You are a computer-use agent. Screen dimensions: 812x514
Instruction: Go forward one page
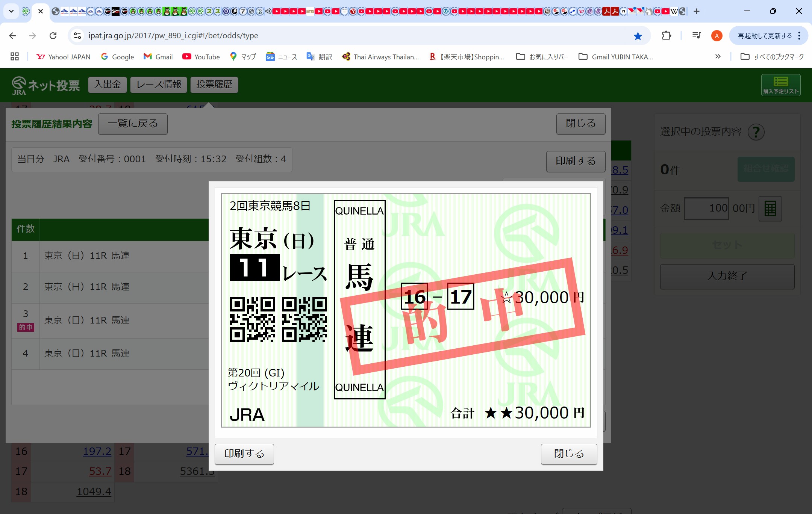tap(33, 36)
